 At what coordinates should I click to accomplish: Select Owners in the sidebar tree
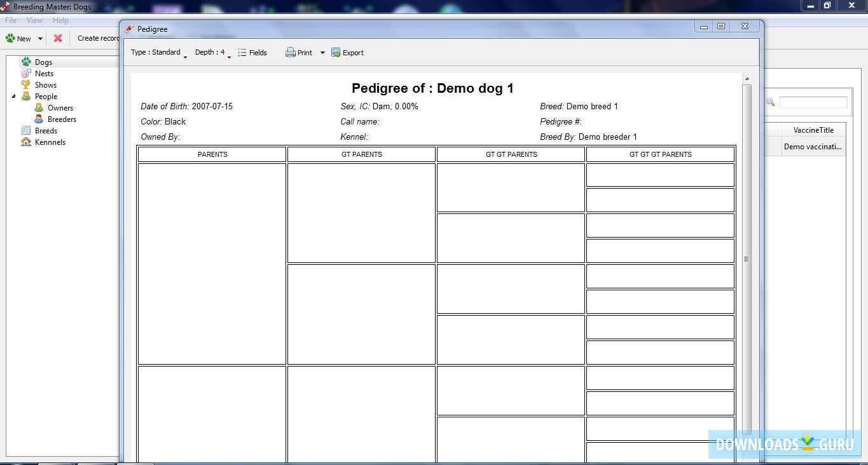click(60, 108)
